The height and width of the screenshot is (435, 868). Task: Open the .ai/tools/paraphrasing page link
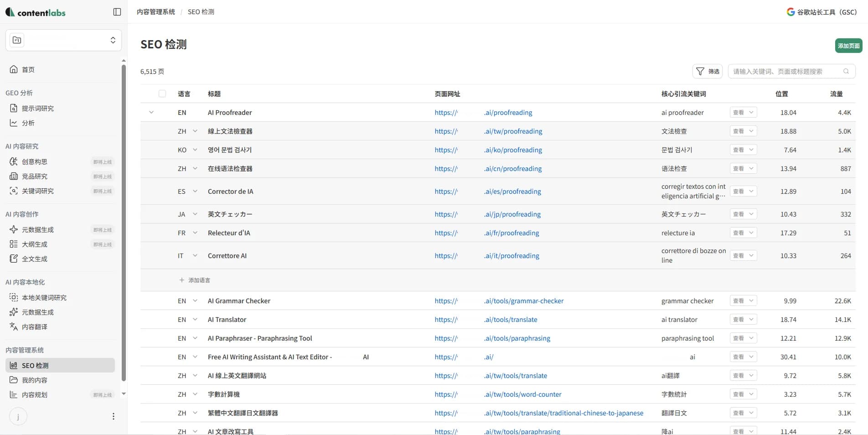(x=517, y=338)
